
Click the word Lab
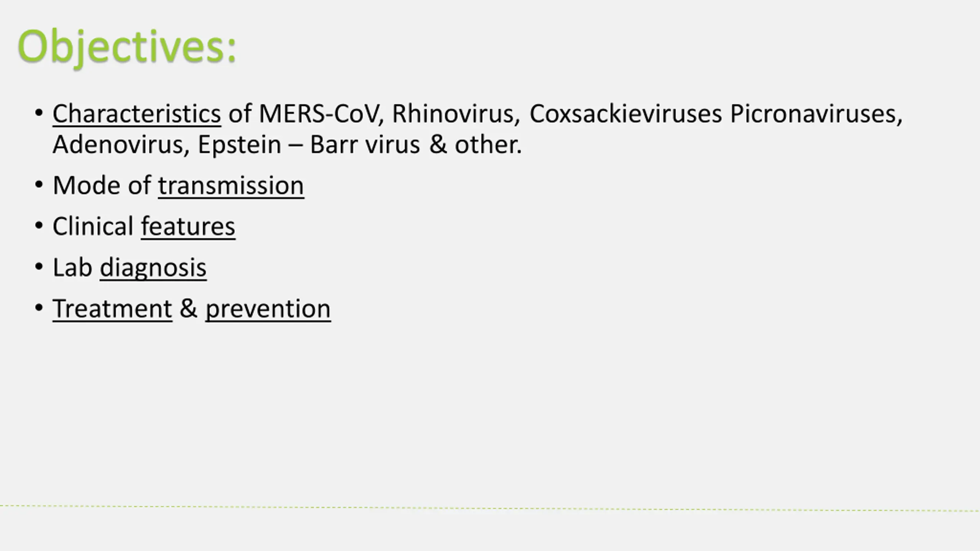pos(72,267)
